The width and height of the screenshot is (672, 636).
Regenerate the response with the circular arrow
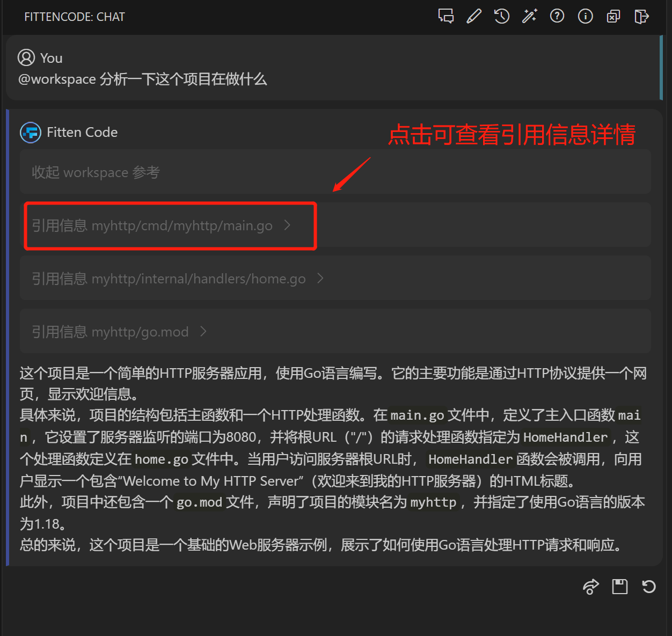[649, 587]
